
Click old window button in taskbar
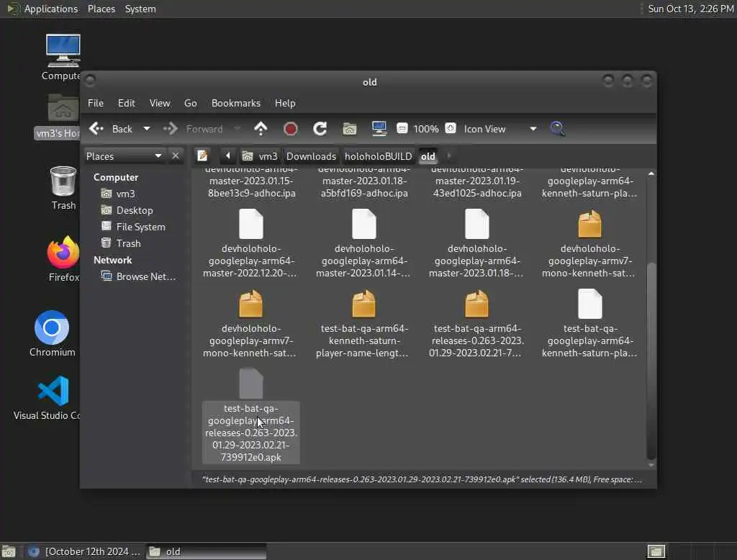[x=206, y=551]
